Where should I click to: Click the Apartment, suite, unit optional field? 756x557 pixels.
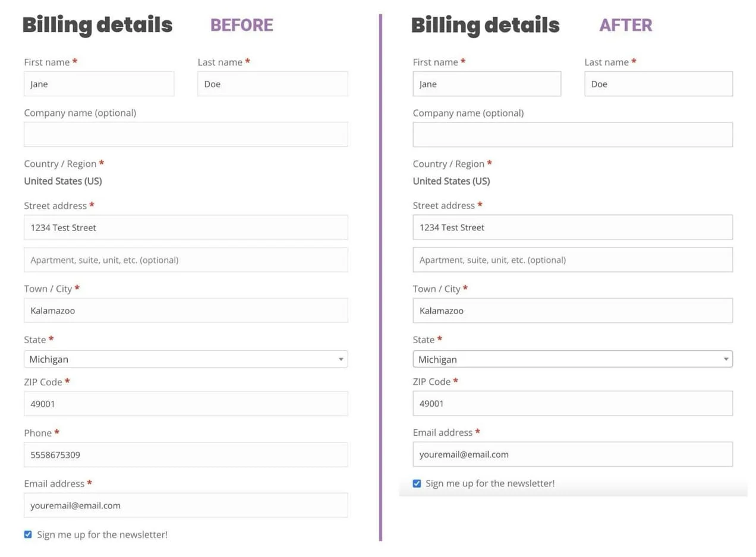[185, 259]
